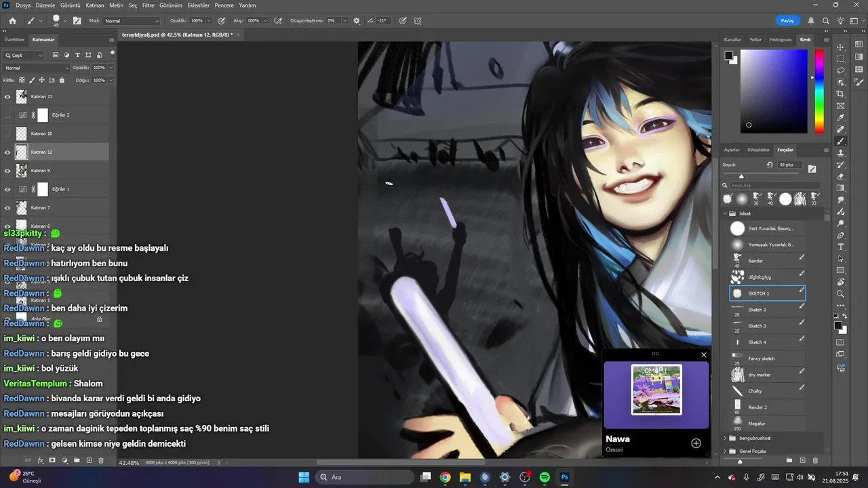Select the Rectangle shape tool
Viewport: 868px width, 488px height.
coord(841,270)
